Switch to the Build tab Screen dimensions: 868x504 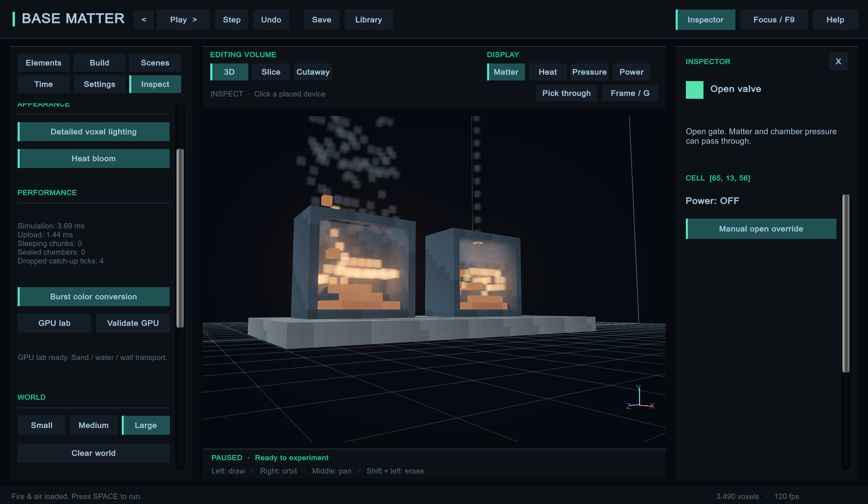(99, 63)
